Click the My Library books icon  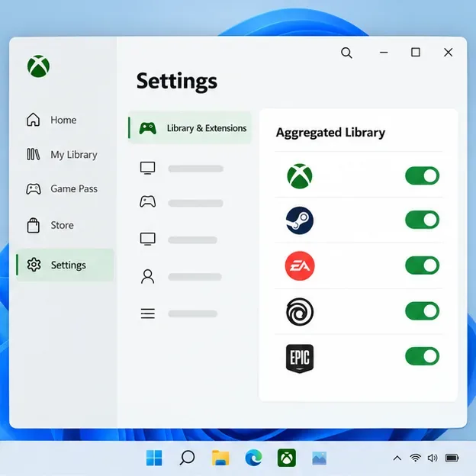click(33, 154)
